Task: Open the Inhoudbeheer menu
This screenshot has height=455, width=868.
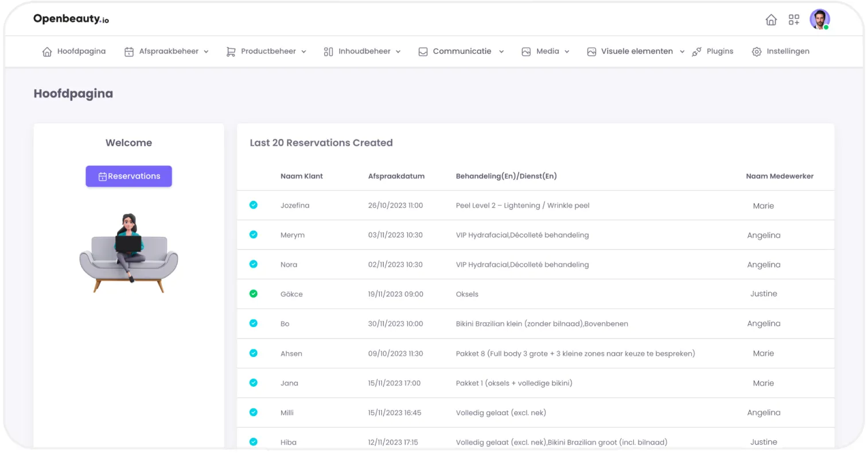Action: pos(364,51)
